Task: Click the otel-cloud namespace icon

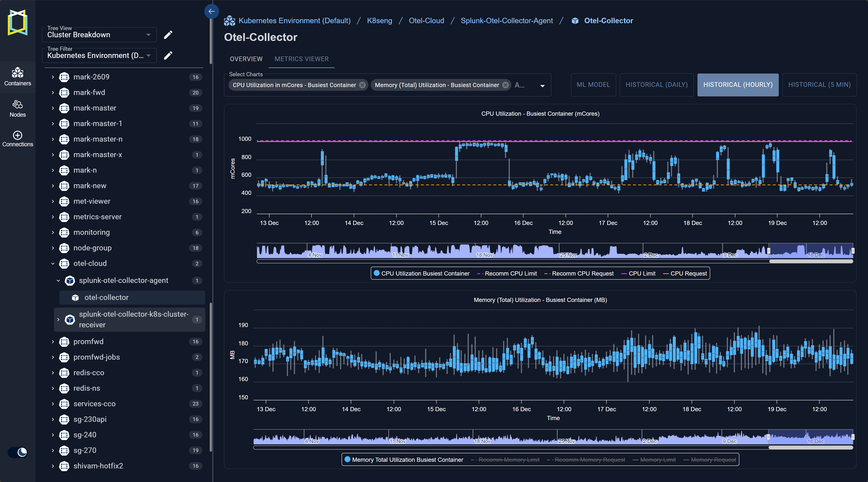Action: tap(64, 263)
